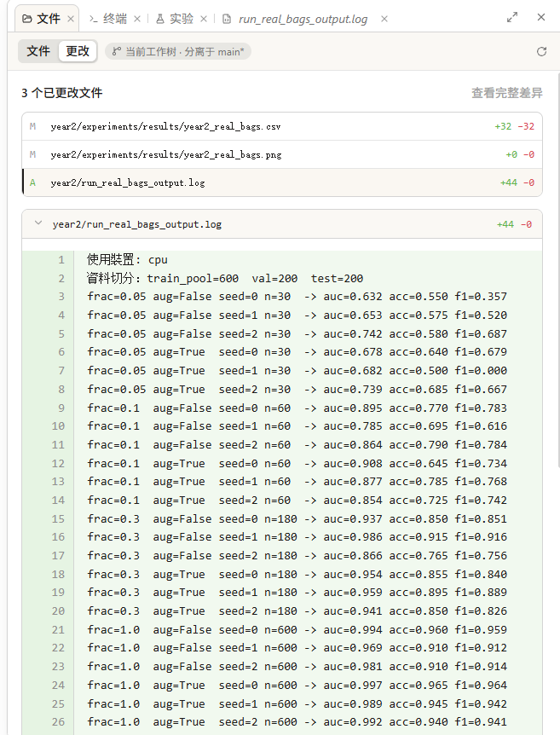This screenshot has width=560, height=735.
Task: Close the side panel
Action: [x=541, y=17]
